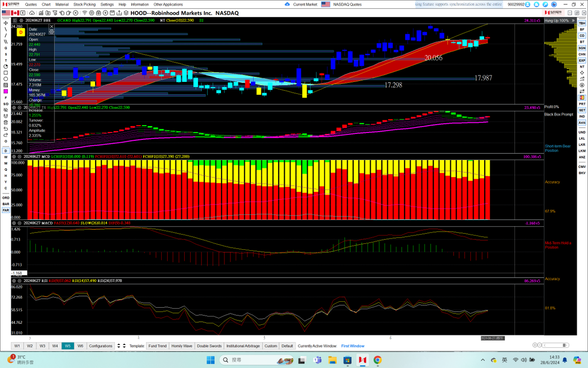588x368 pixels.
Task: Click the BKV button in right sidebar
Action: (582, 173)
